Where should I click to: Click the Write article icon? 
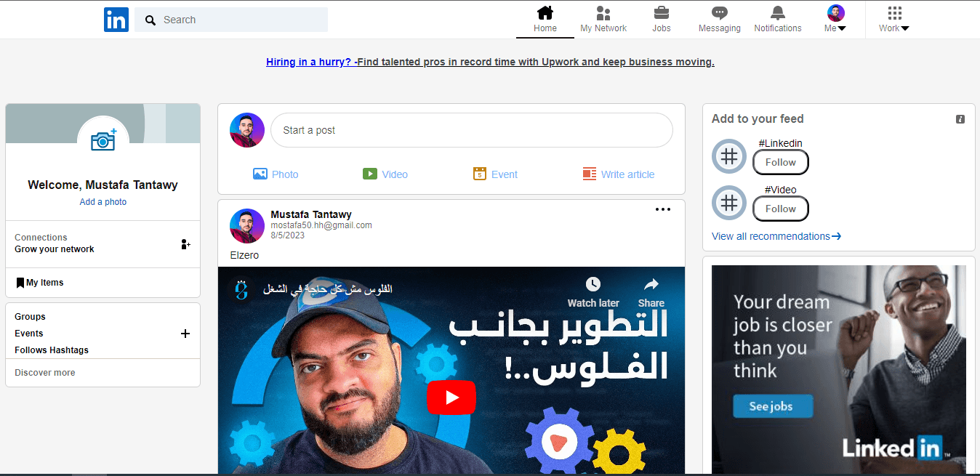[x=590, y=174]
